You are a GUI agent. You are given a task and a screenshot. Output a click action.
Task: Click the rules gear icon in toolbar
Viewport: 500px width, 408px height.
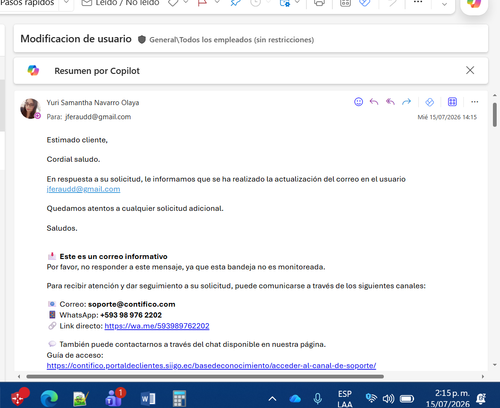285,3
